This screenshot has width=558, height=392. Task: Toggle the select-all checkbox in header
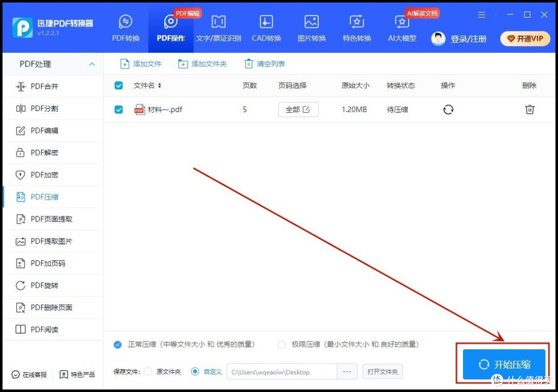click(118, 85)
